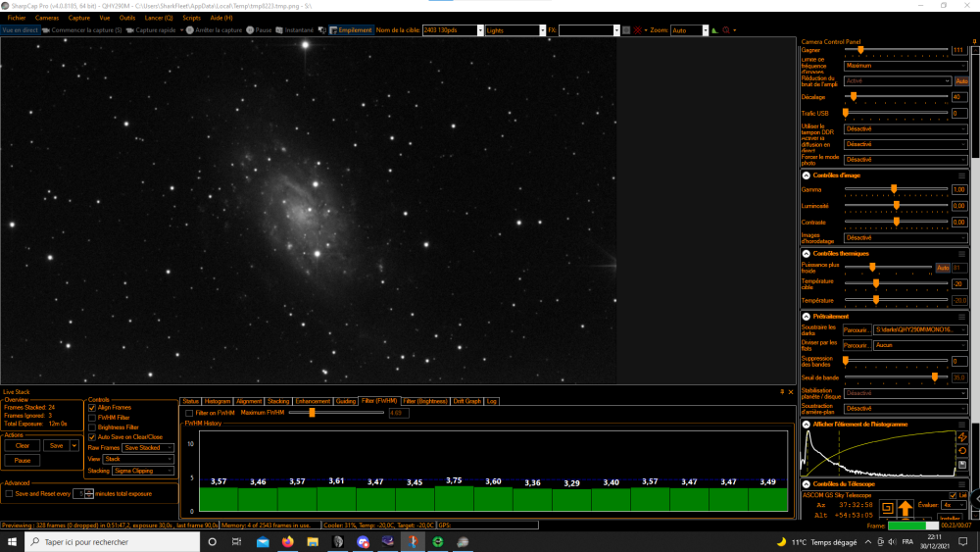Open the Raw Frames Save Stacked dropdown

pos(148,448)
